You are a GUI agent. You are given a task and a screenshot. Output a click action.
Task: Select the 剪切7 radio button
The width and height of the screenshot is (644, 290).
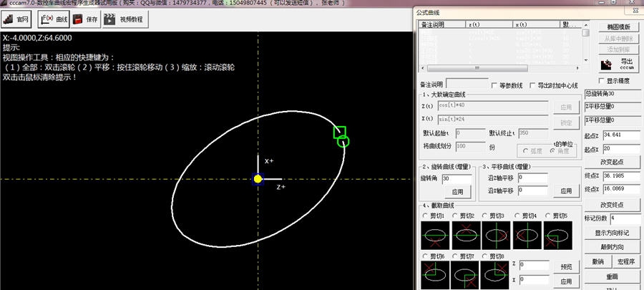454,256
